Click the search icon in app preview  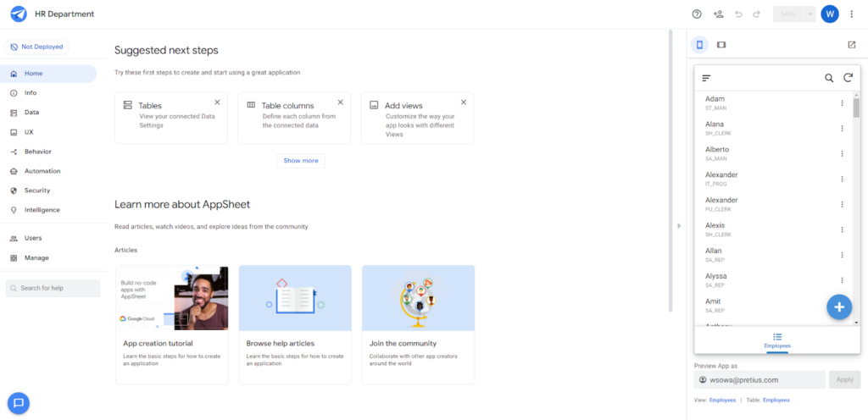pos(829,78)
